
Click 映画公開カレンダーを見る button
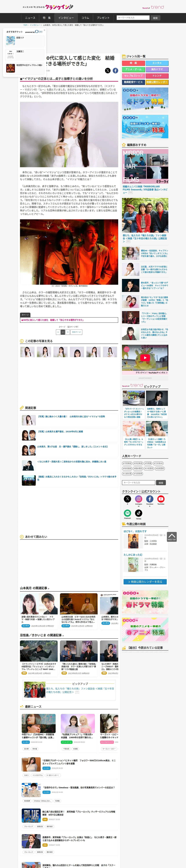(145, 582)
